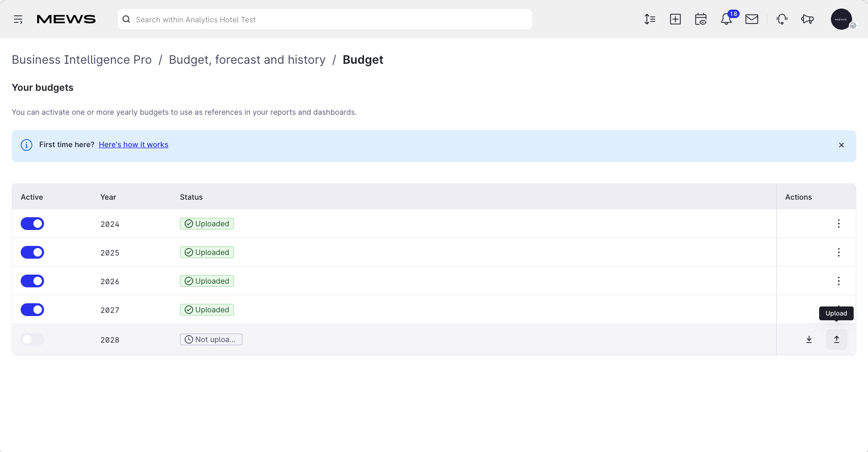
Task: Toggle the 2027 budget active switch
Action: click(32, 310)
